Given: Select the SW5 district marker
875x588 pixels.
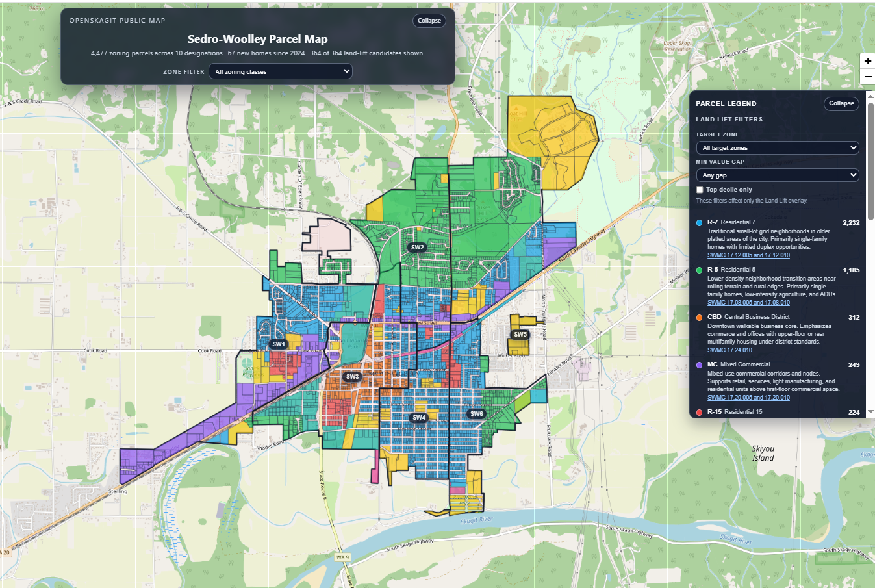Looking at the screenshot, I should pos(519,334).
